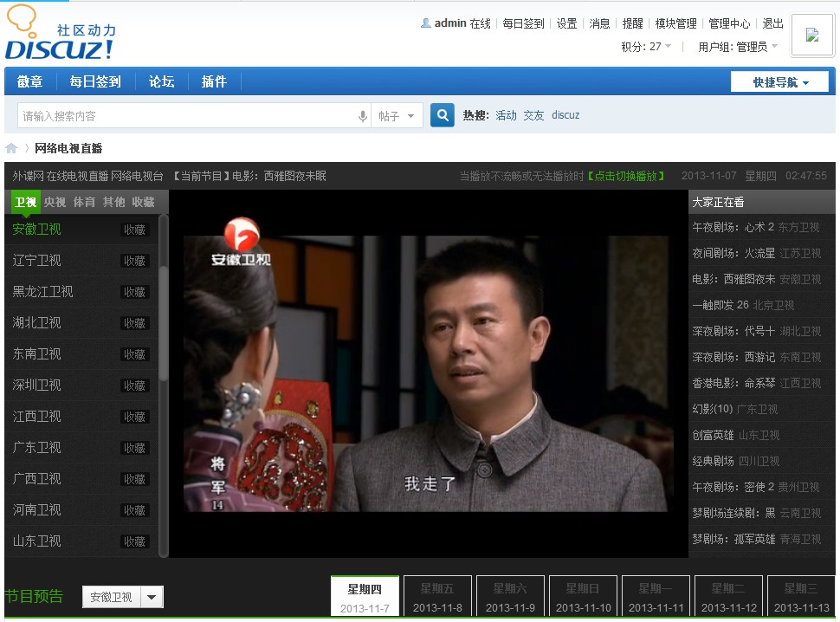Screen dimensions: 840x622
Task: Open the 帖子 search type dropdown
Action: tap(397, 116)
